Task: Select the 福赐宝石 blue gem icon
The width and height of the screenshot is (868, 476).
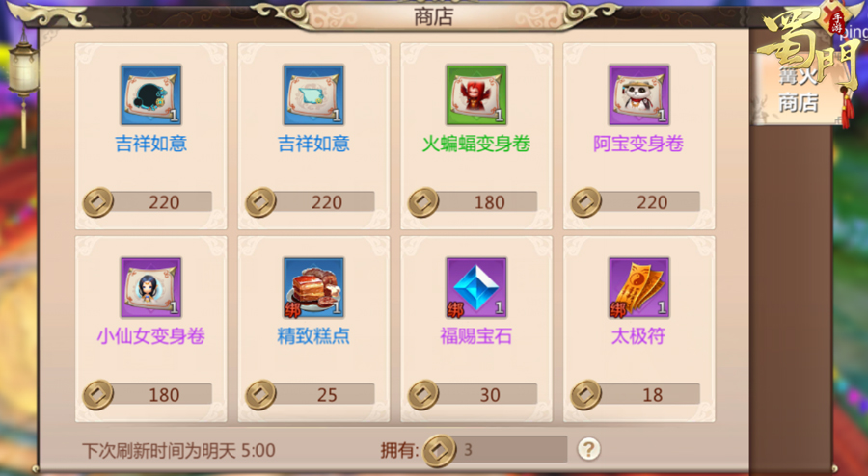Action: click(x=476, y=287)
